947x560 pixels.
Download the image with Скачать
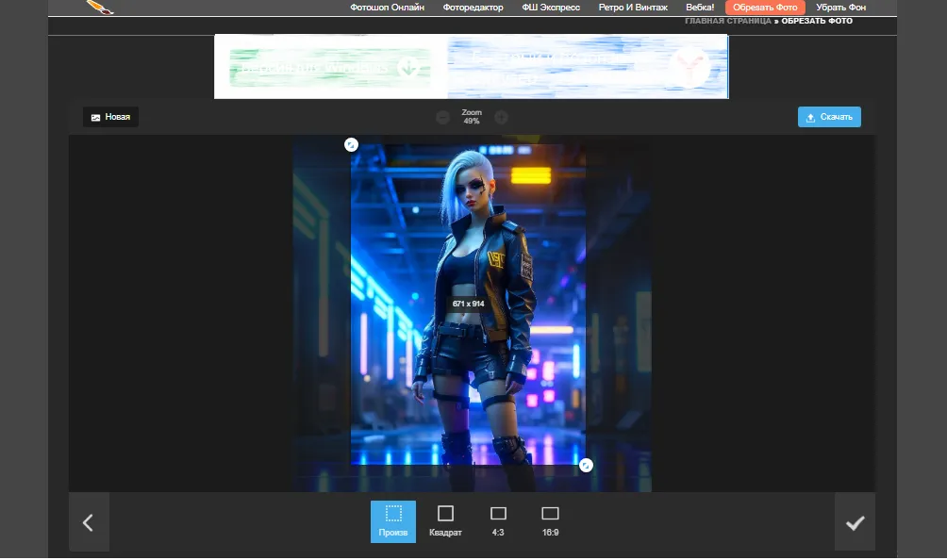pyautogui.click(x=829, y=117)
